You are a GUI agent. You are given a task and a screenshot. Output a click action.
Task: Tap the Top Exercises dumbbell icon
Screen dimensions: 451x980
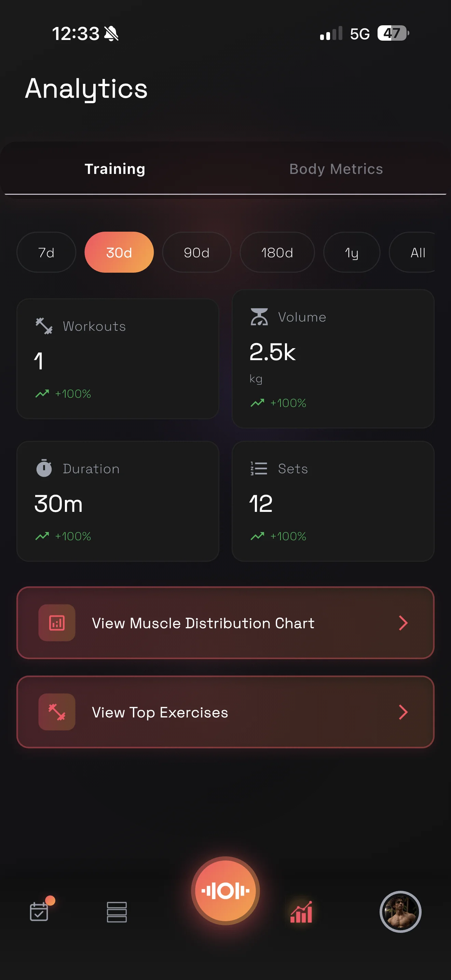pyautogui.click(x=57, y=712)
